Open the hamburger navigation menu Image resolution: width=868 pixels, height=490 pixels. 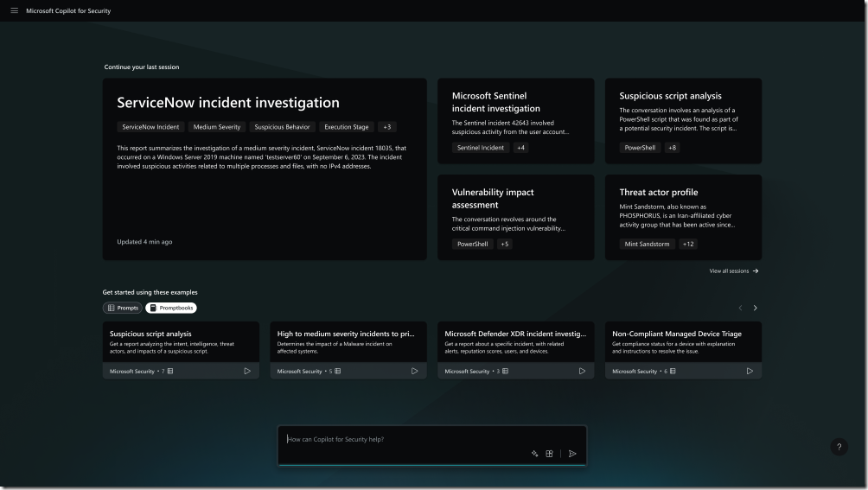tap(14, 11)
